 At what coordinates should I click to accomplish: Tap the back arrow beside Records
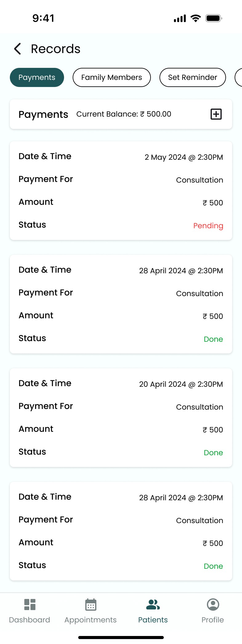point(18,49)
